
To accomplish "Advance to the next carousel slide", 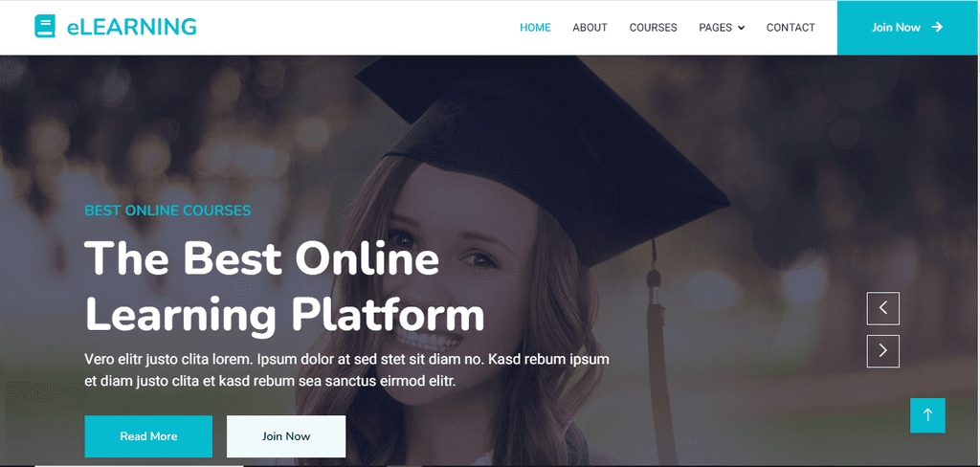I will point(882,350).
